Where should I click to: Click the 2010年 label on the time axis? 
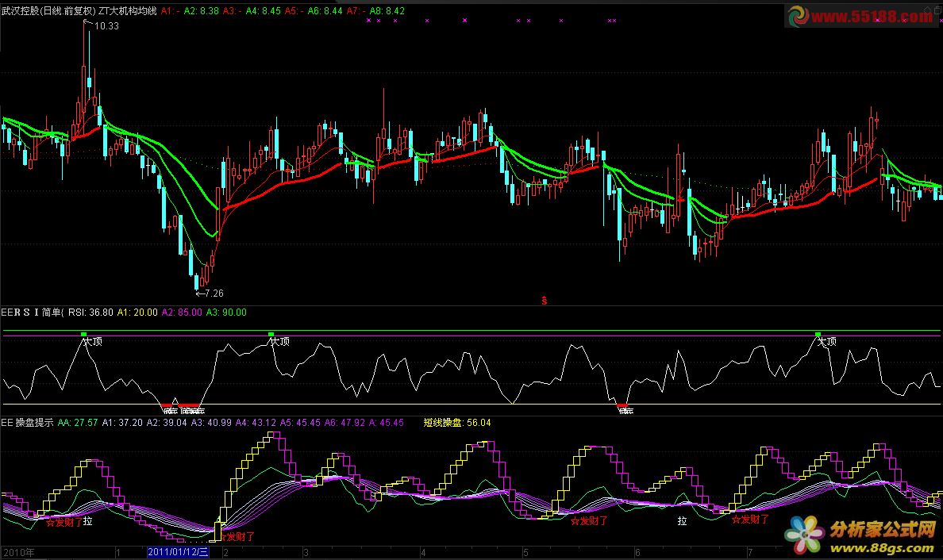click(19, 553)
